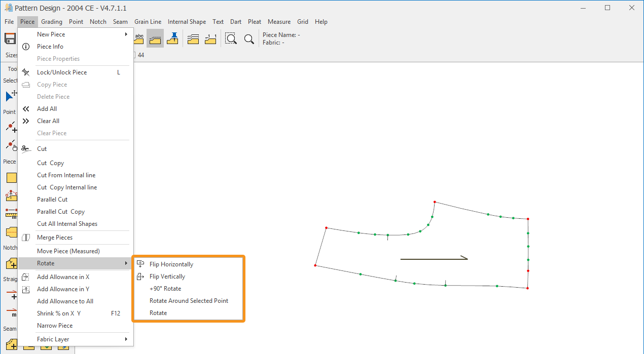
Task: Select the add point tool in sidebar
Action: tap(11, 127)
